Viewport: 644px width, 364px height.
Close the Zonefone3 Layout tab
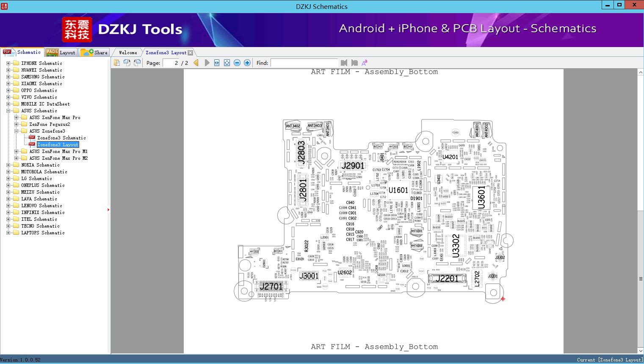click(191, 53)
